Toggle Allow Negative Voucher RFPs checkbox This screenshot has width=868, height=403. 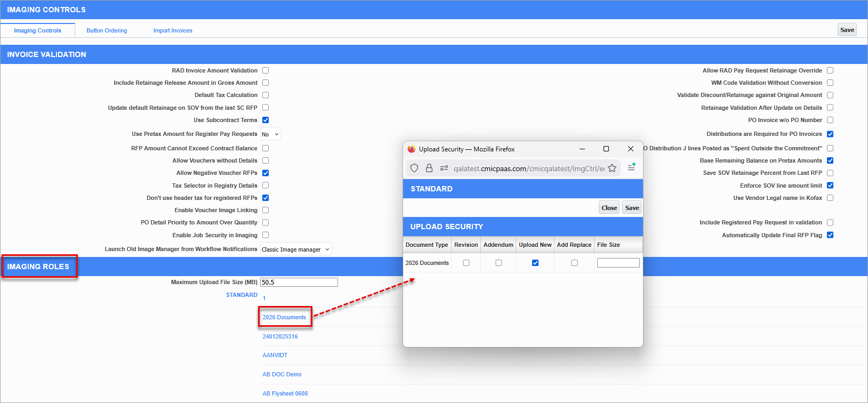[266, 173]
